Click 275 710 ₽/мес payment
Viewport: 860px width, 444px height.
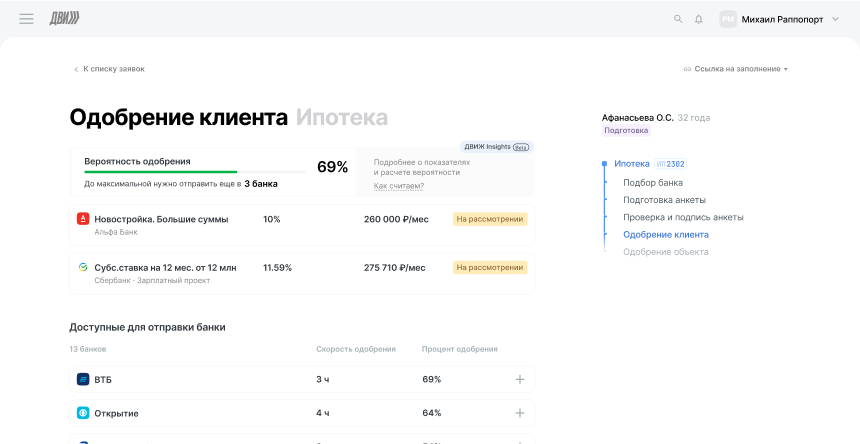point(394,268)
